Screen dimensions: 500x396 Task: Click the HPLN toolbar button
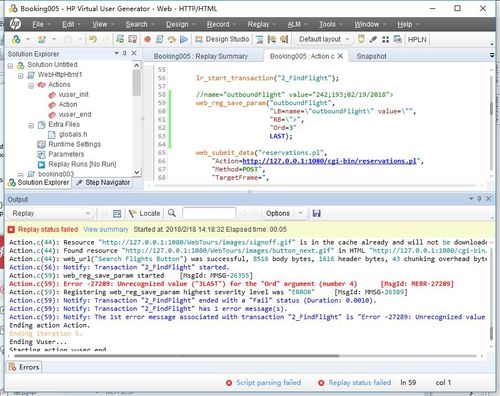click(x=417, y=39)
